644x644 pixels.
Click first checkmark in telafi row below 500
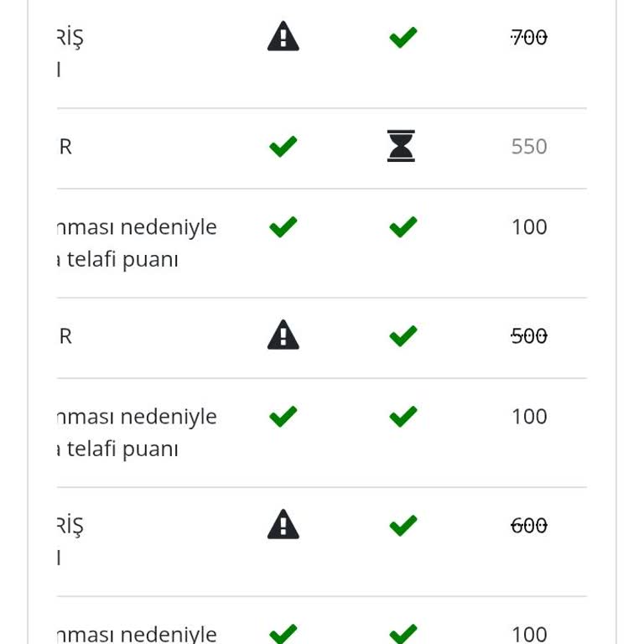click(x=283, y=417)
